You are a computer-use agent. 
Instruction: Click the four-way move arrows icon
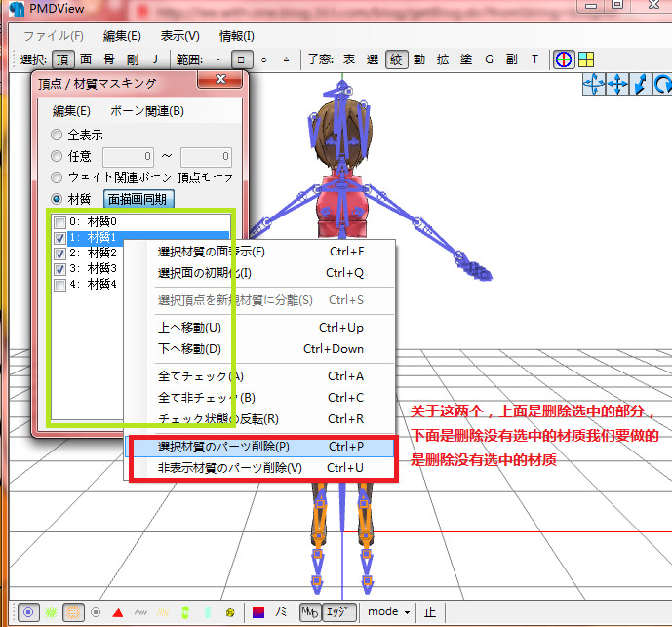click(x=617, y=84)
